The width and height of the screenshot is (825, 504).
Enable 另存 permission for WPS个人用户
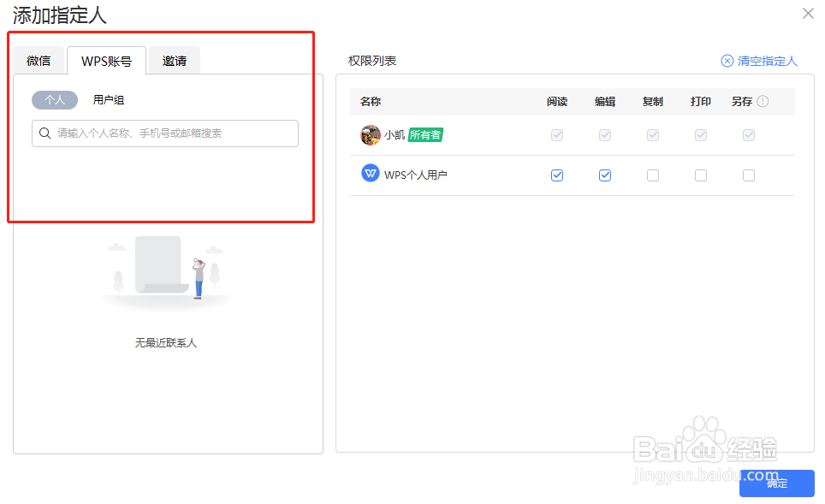click(749, 175)
